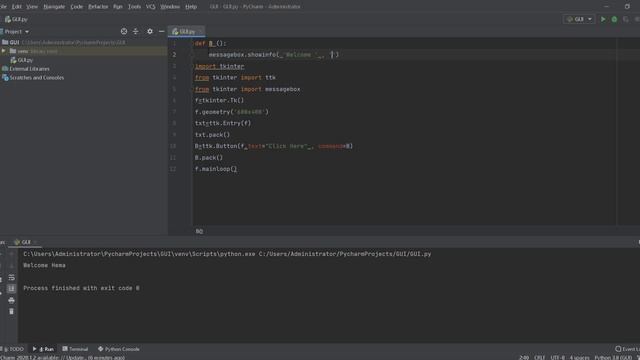The image size is (640, 360).
Task: Click the 'from tkinter import messagebox' line
Action: pyautogui.click(x=247, y=89)
